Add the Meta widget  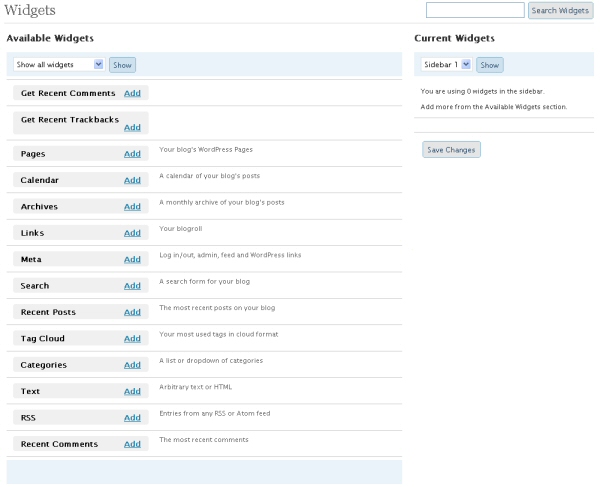[132, 259]
